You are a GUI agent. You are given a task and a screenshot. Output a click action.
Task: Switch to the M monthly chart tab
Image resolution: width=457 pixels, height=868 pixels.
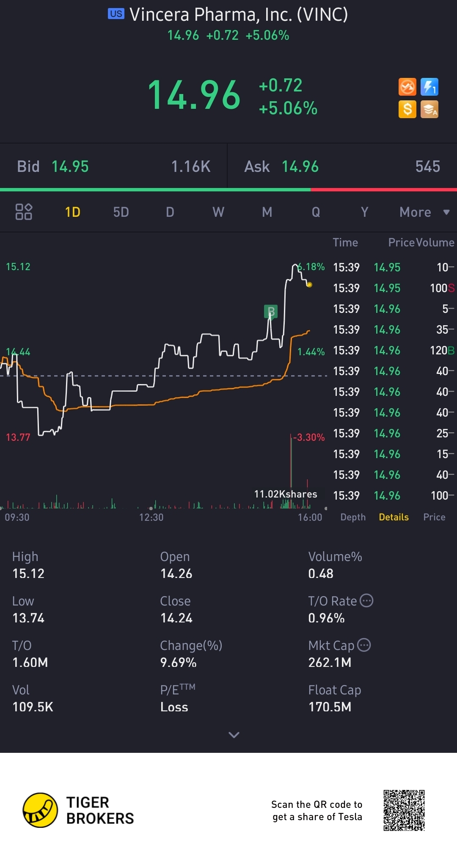[267, 212]
